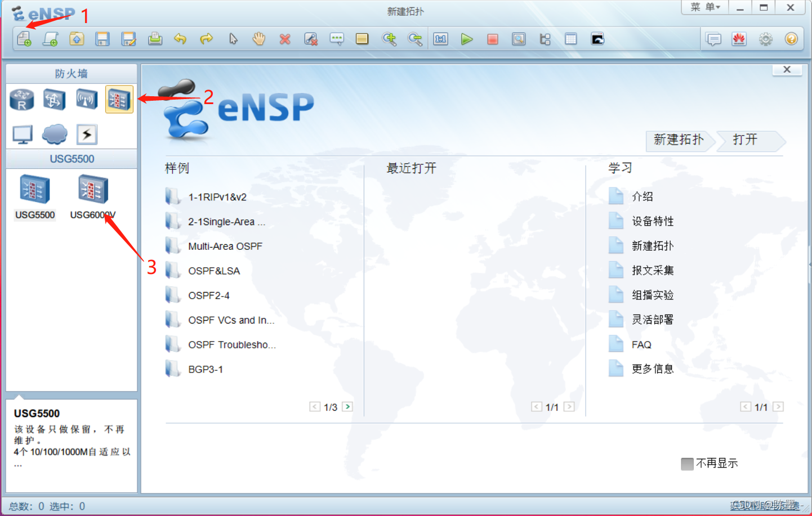Screen dimensions: 812x516
Task: Select the Firewall device category
Action: (x=119, y=100)
